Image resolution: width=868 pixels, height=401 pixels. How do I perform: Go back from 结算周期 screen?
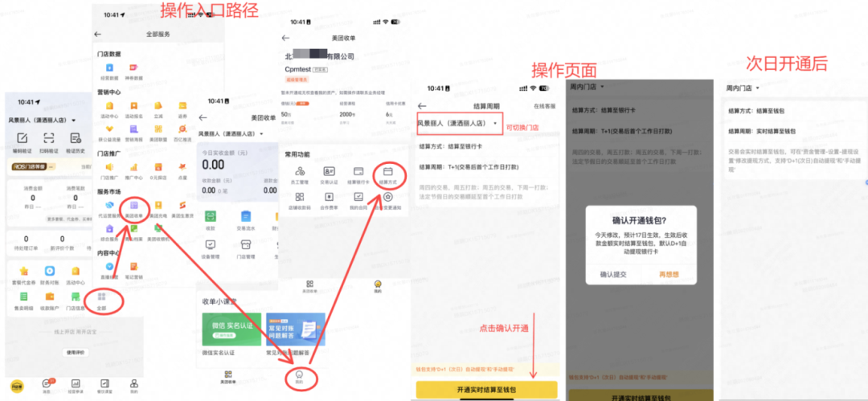click(423, 106)
